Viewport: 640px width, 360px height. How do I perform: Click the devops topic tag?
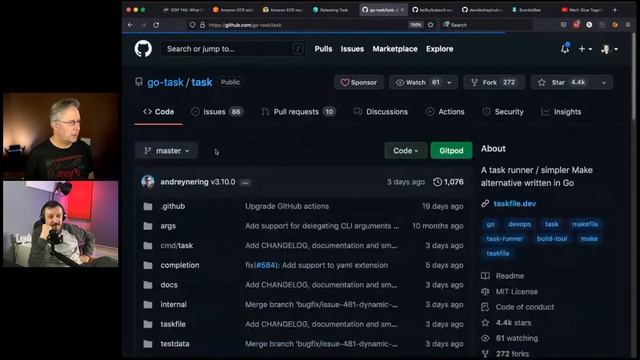520,224
